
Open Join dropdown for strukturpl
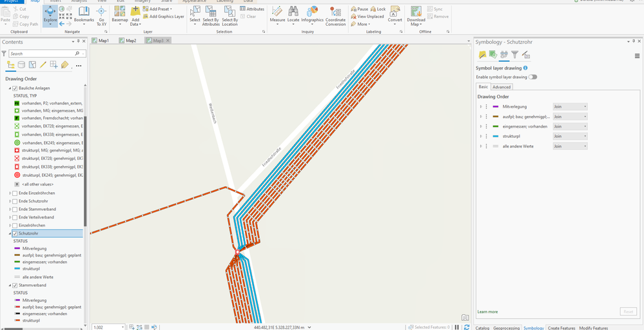click(570, 136)
